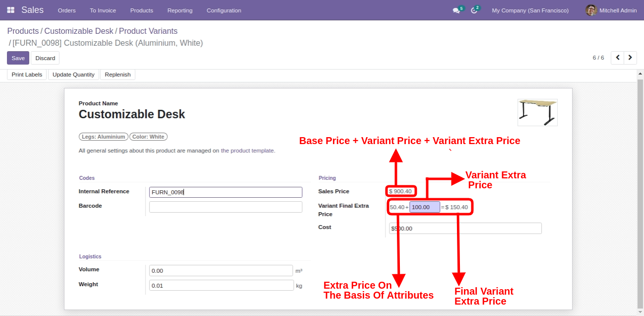Click Update Quantity button

point(73,75)
